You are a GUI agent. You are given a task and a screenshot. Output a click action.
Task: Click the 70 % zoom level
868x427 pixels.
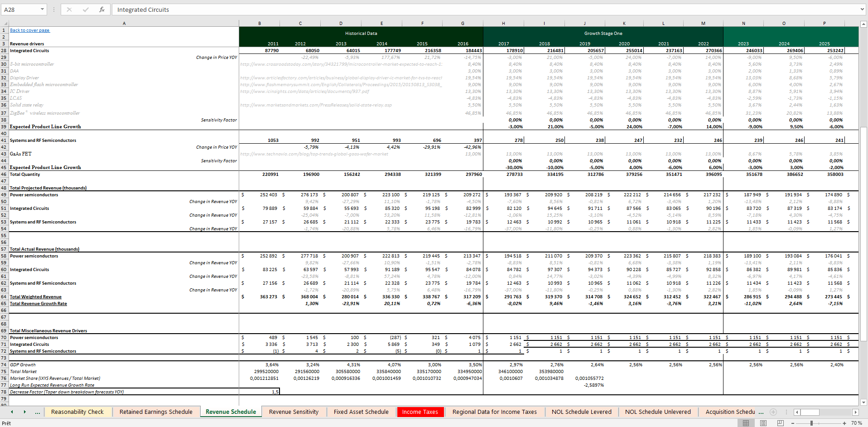coord(856,423)
